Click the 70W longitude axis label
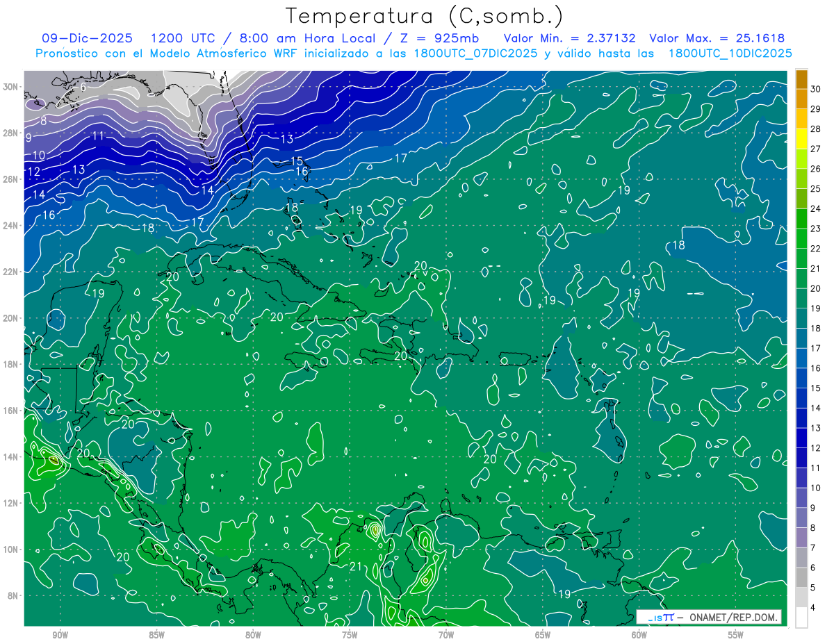The width and height of the screenshot is (834, 644). coord(446,635)
